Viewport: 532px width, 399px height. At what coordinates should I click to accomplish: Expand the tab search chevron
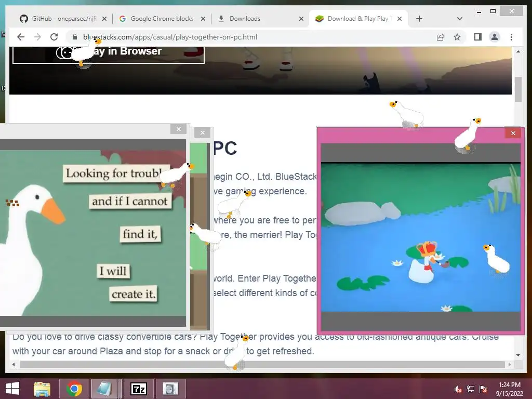[x=460, y=19]
